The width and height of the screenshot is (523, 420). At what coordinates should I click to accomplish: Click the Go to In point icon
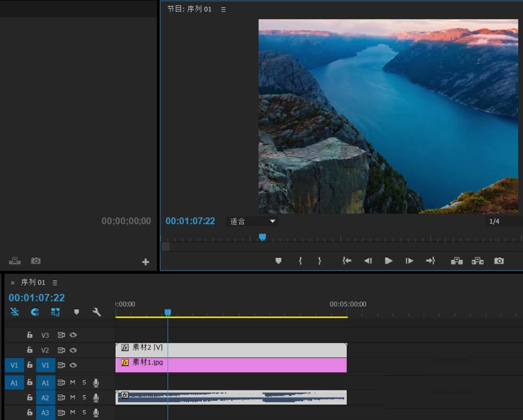tap(347, 261)
